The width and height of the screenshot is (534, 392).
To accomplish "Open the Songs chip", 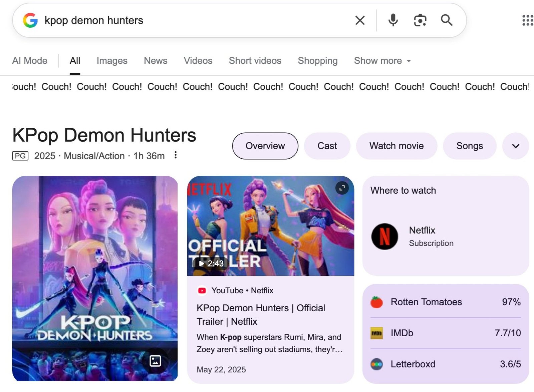I will click(470, 146).
